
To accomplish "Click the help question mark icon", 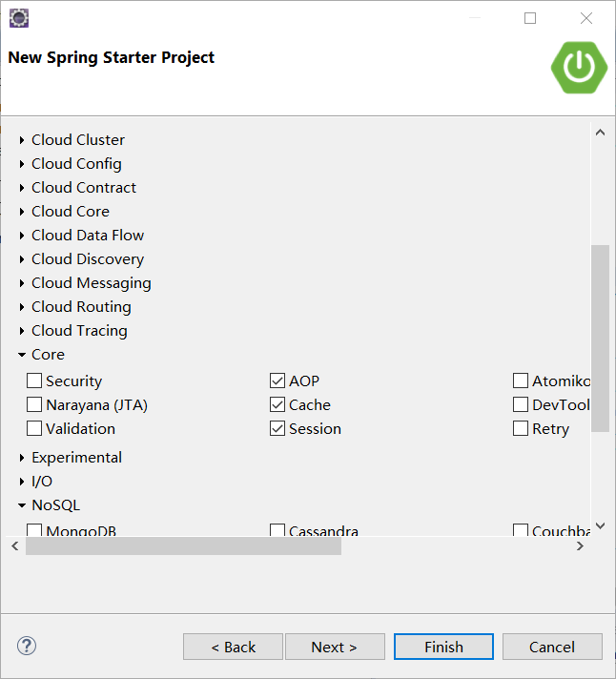I will tap(27, 646).
